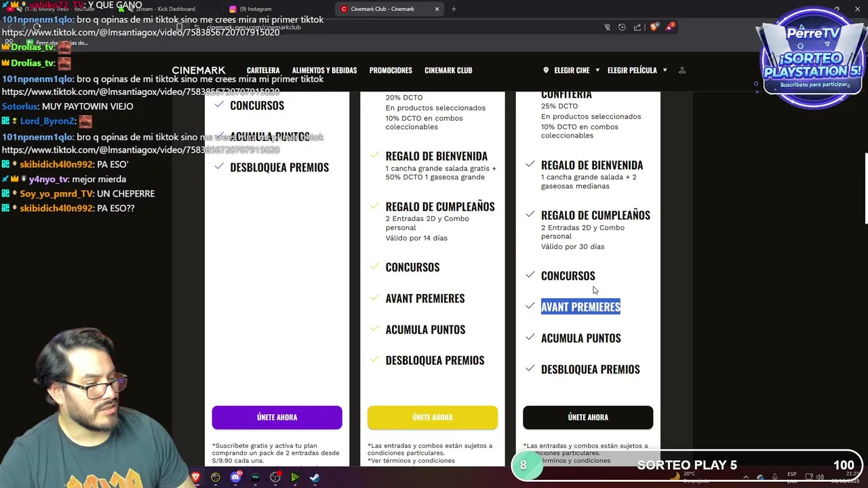Open the yellow round icon app in taskbar

pyautogui.click(x=216, y=477)
